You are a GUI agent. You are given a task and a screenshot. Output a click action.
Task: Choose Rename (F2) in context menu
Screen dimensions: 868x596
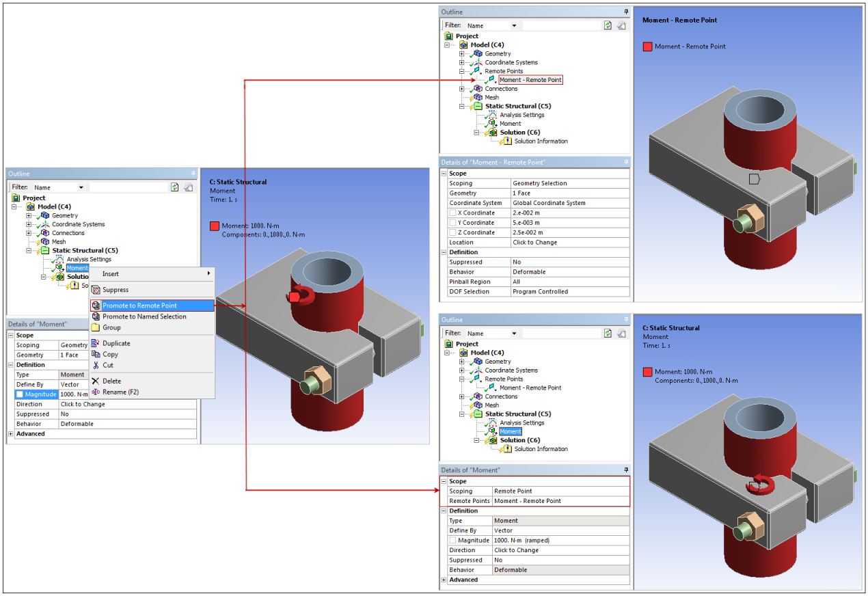point(152,392)
